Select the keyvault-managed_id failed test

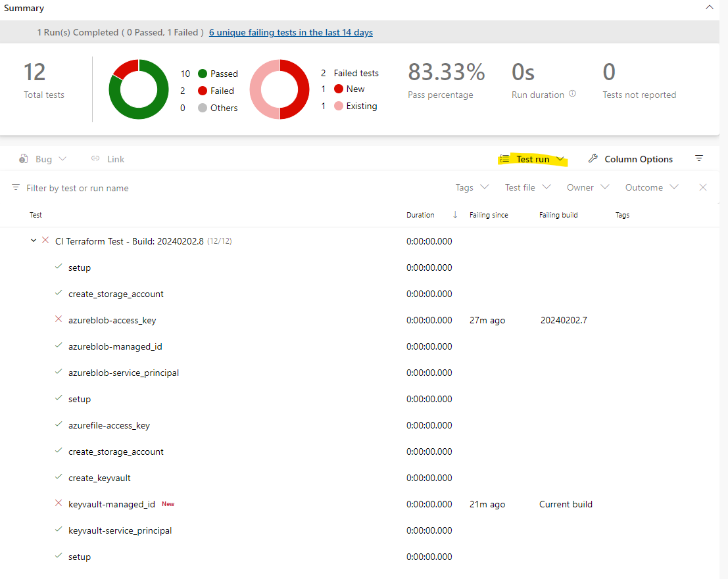(111, 504)
